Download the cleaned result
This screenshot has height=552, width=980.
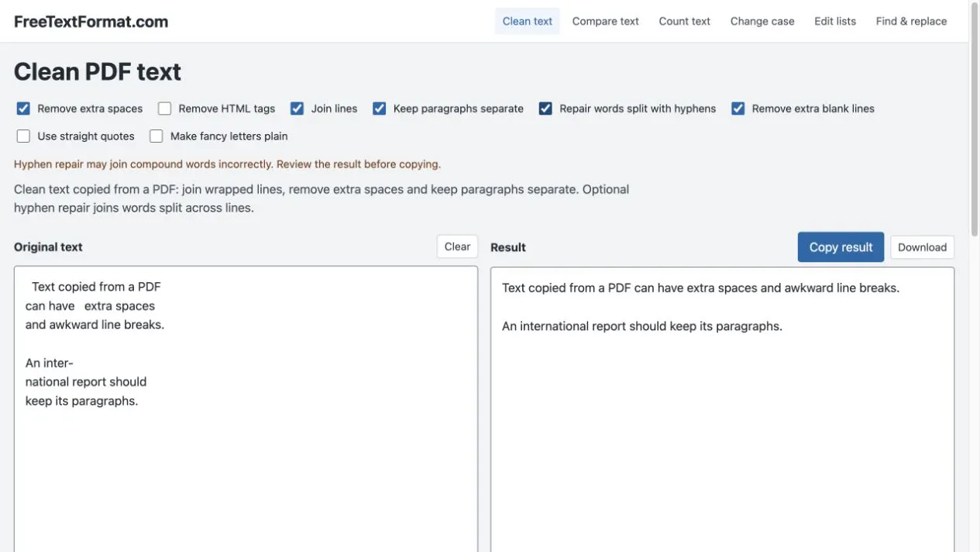coord(922,247)
